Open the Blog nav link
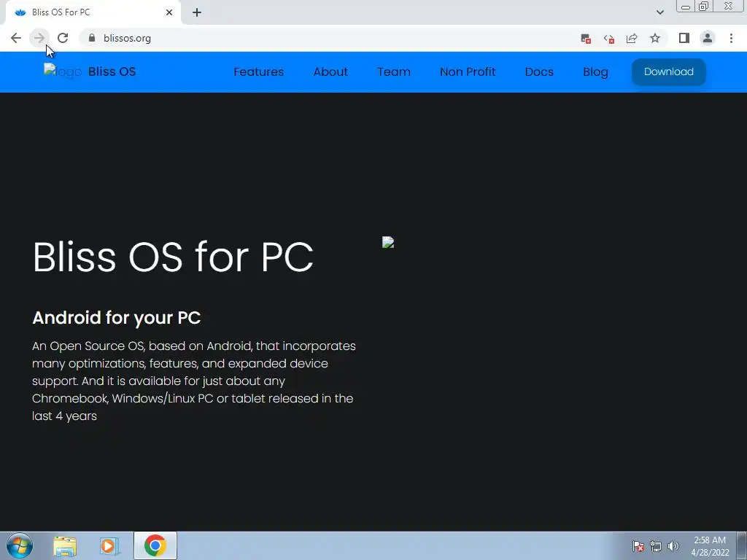 coord(595,72)
